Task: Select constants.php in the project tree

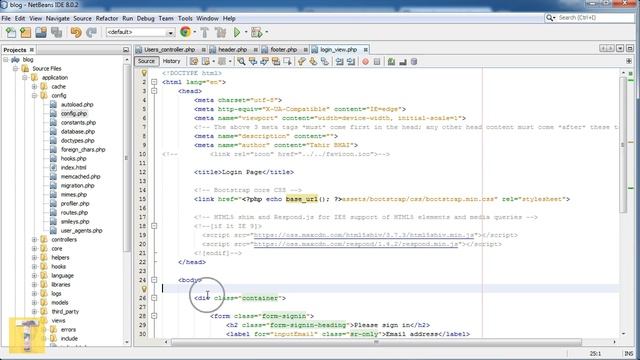Action: click(78, 122)
